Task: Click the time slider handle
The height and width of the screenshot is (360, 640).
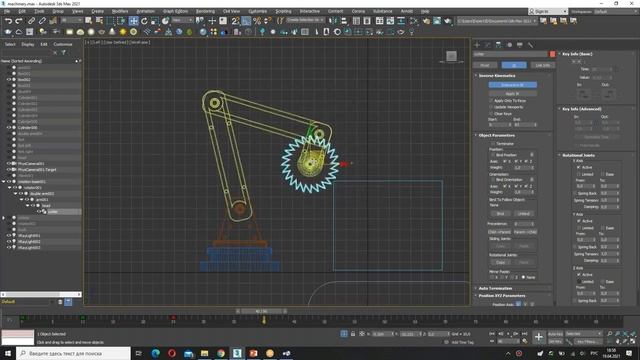Action: [261, 311]
